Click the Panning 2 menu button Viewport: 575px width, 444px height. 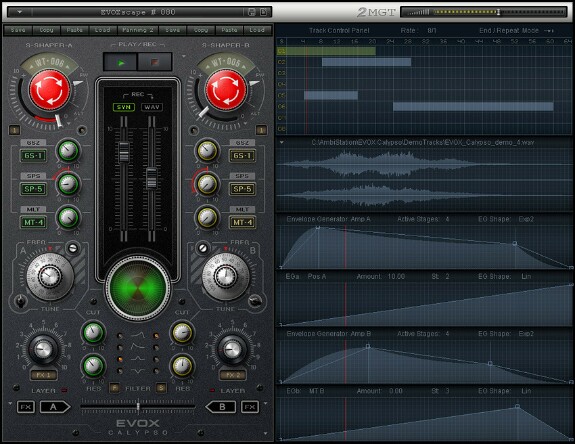coord(138,30)
